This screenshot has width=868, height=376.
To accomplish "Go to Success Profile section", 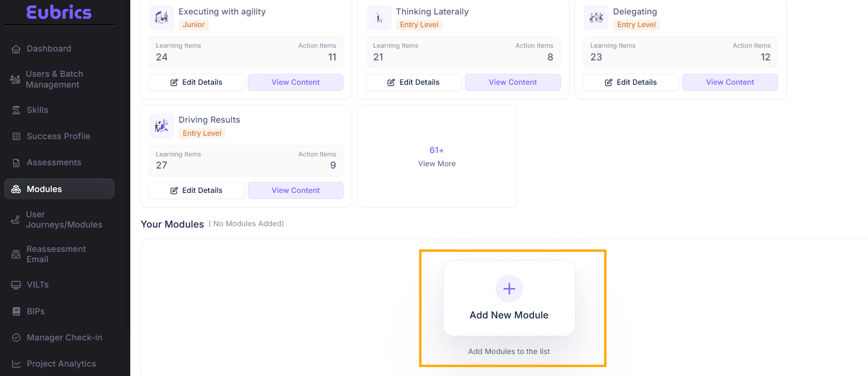I will (x=58, y=136).
